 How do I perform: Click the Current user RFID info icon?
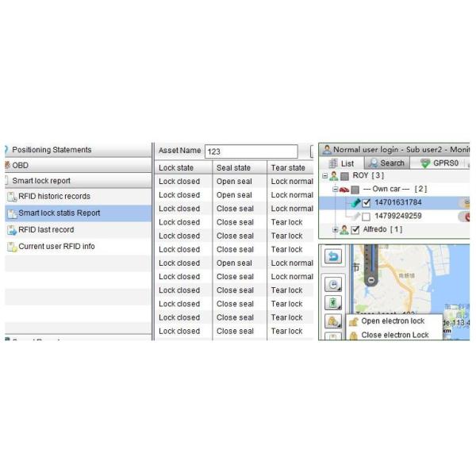click(x=11, y=247)
